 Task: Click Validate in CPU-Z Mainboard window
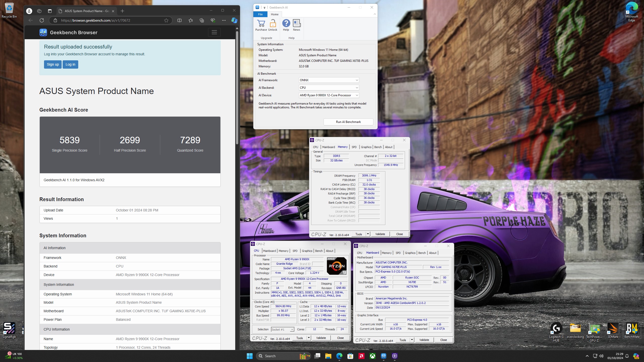point(424,340)
